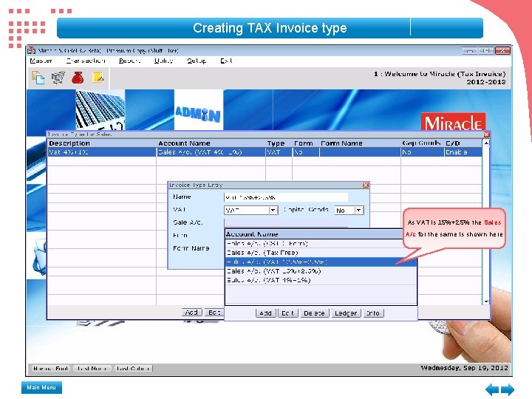This screenshot has width=532, height=399.
Task: Go to previous slide blue arrow
Action: [x=491, y=389]
